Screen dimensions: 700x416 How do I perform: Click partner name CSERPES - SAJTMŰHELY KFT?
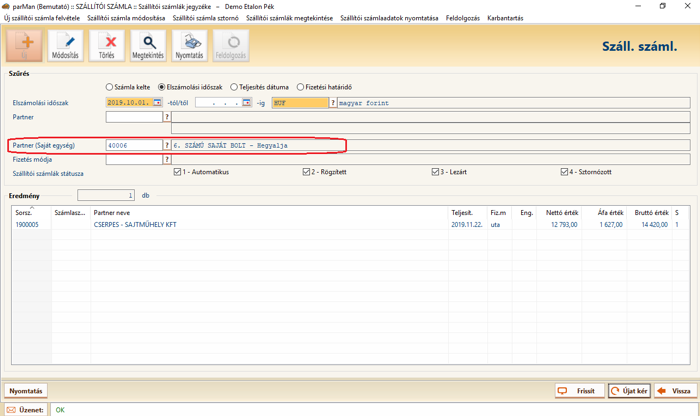(135, 225)
